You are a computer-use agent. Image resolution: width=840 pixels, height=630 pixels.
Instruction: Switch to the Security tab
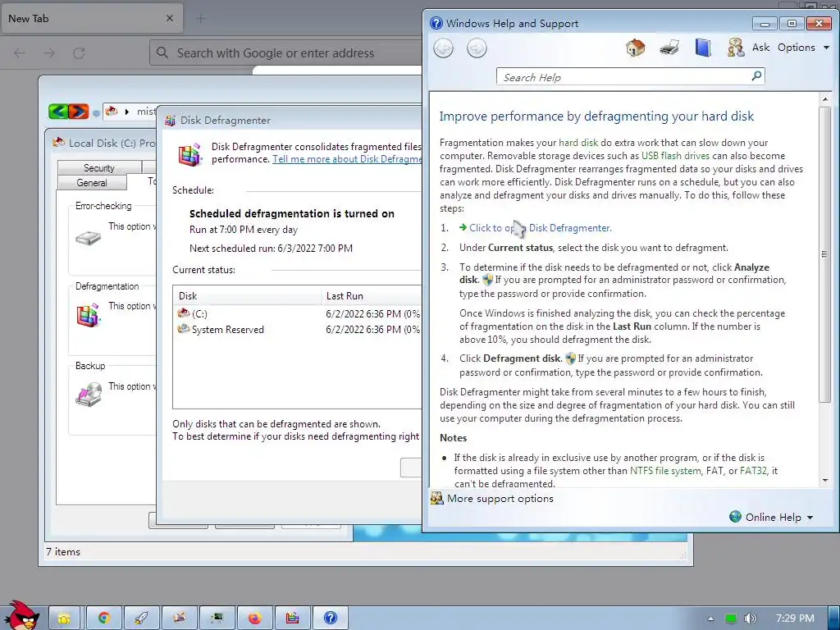click(99, 167)
